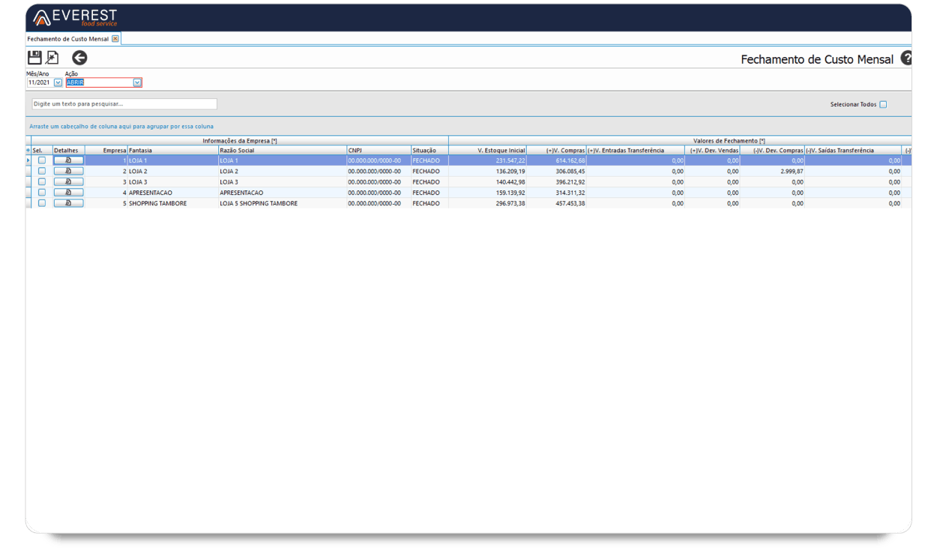This screenshot has height=560, width=937.
Task: Open the details button for LOJA 3
Action: 68,181
